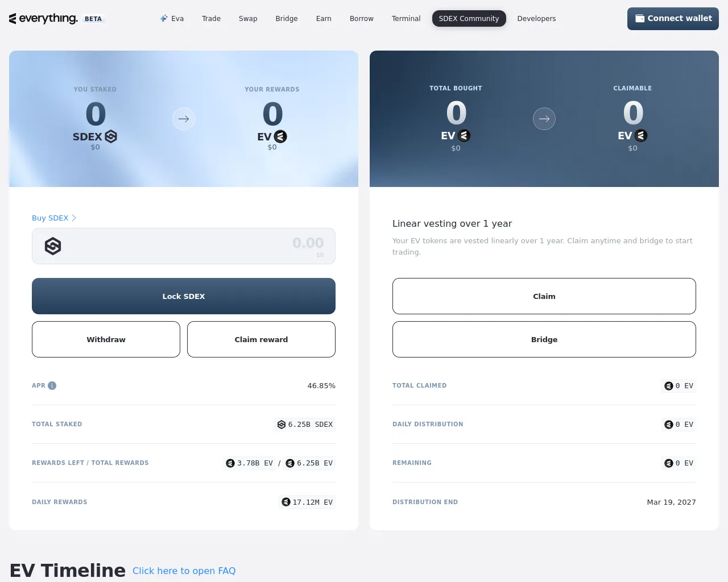The image size is (728, 582).
Task: Navigate to Bridge in the top menu
Action: coord(287,18)
